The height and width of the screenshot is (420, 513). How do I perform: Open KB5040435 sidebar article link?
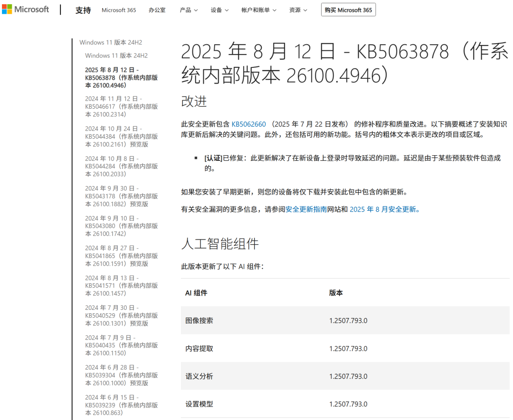122,345
